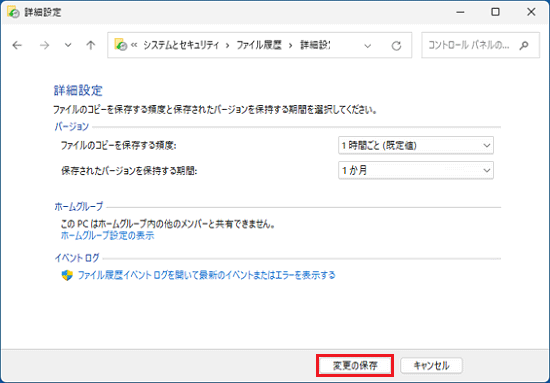550x383 pixels.
Task: Refresh the page with the reload icon
Action: point(396,46)
